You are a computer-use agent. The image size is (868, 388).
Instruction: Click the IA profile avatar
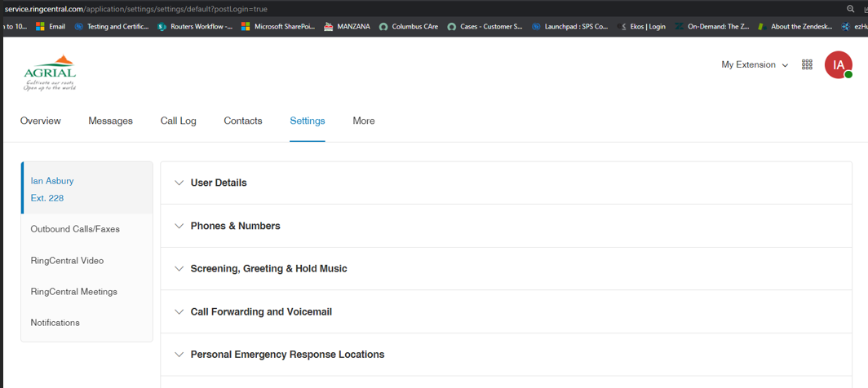[838, 64]
